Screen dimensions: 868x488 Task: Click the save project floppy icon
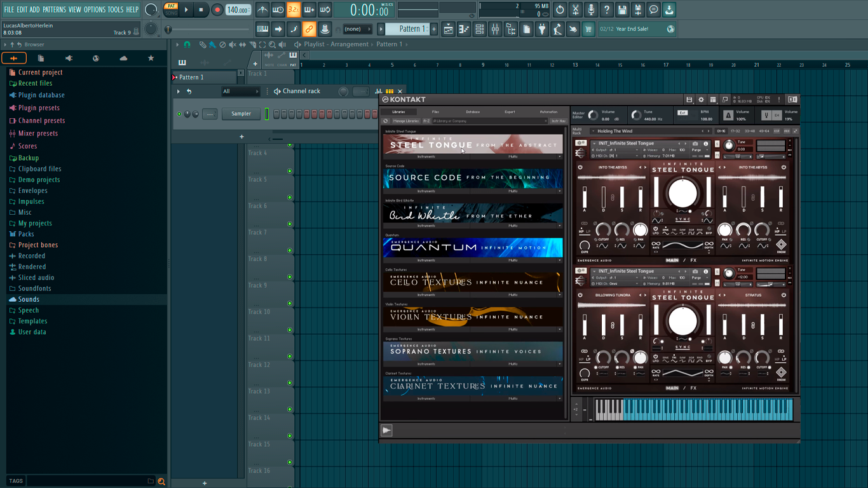[x=622, y=10]
